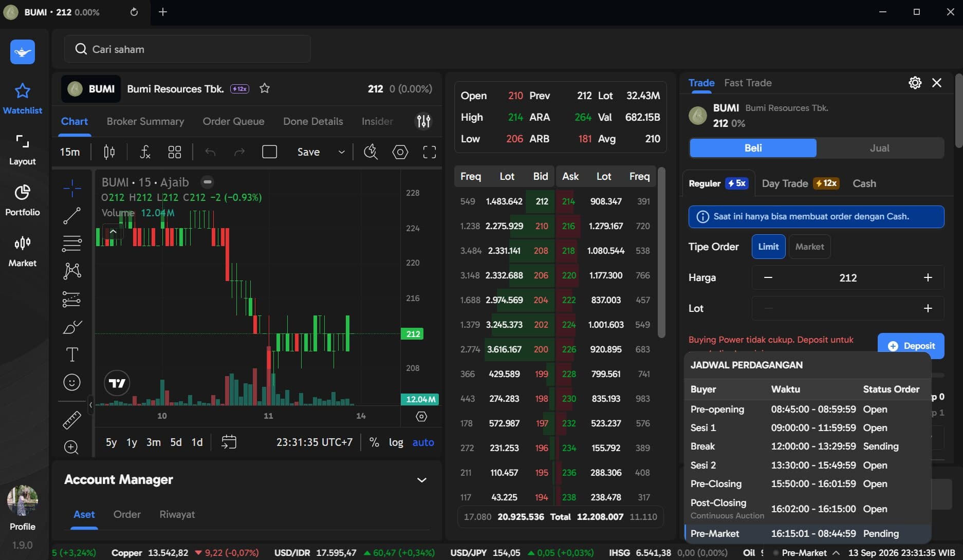Select the Jual sell toggle

[880, 148]
